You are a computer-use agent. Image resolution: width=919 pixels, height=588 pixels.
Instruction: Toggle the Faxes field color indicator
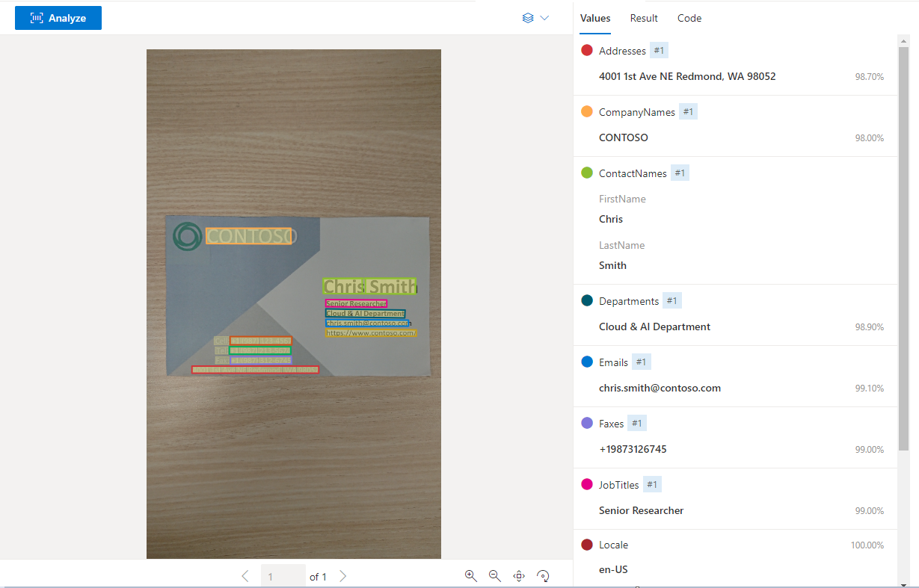click(x=588, y=423)
